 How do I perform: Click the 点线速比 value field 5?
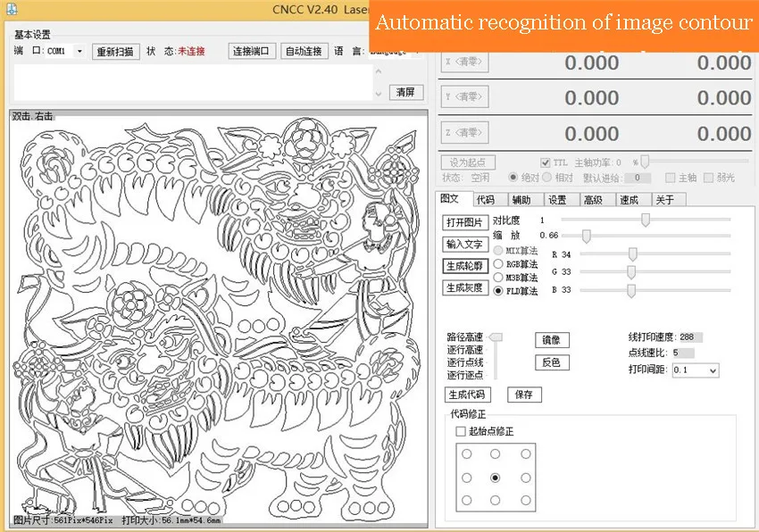[x=683, y=353]
